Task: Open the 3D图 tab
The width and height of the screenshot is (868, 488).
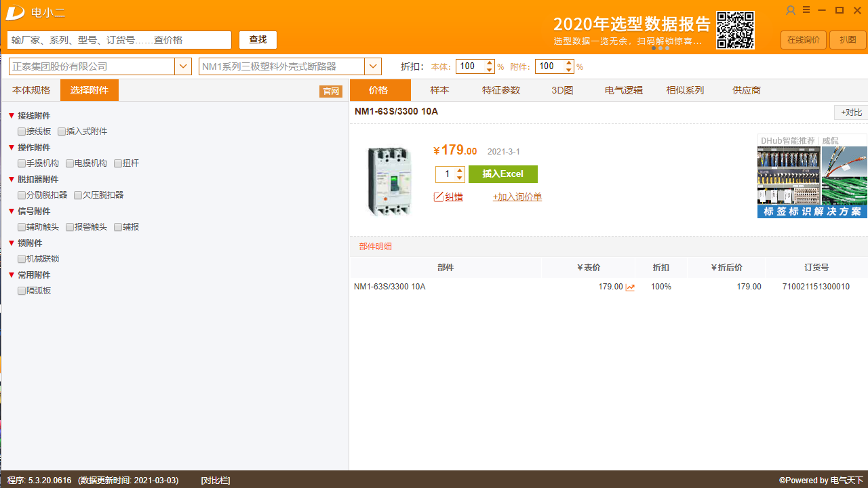Action: (561, 89)
